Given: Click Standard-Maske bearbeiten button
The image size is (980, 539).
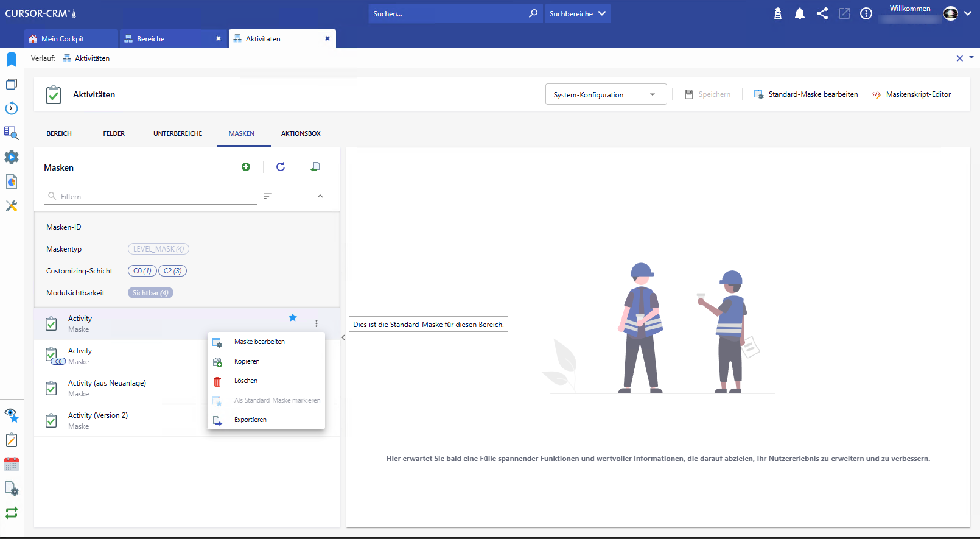Looking at the screenshot, I should point(806,94).
